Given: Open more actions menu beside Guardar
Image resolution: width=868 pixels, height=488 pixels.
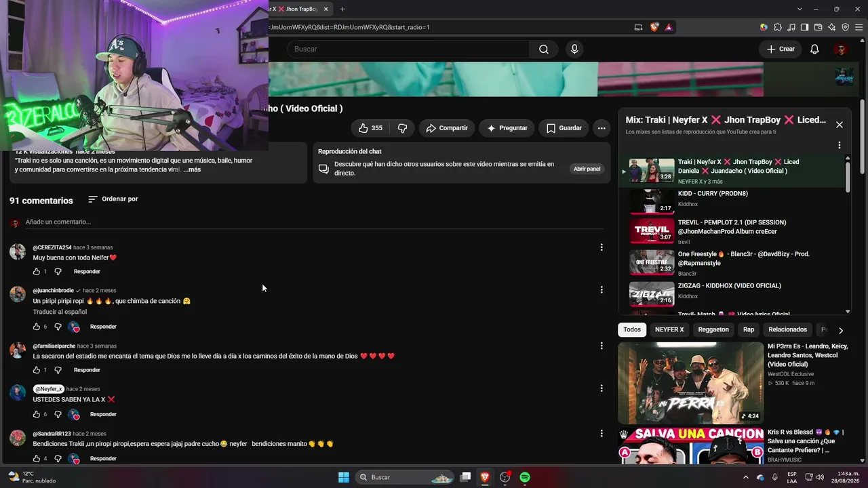Looking at the screenshot, I should tap(601, 128).
